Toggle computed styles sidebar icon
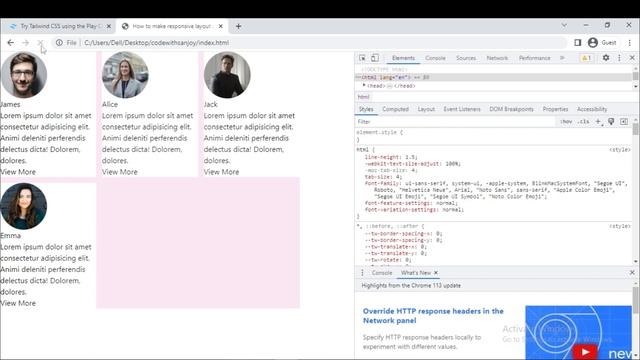This screenshot has width=640, height=360. click(x=624, y=122)
